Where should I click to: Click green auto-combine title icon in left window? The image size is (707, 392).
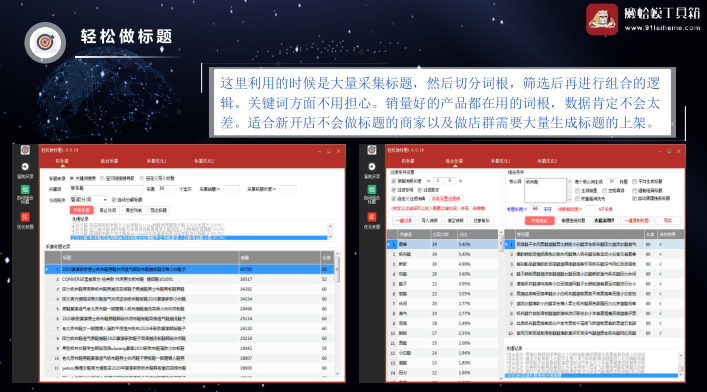(x=25, y=189)
